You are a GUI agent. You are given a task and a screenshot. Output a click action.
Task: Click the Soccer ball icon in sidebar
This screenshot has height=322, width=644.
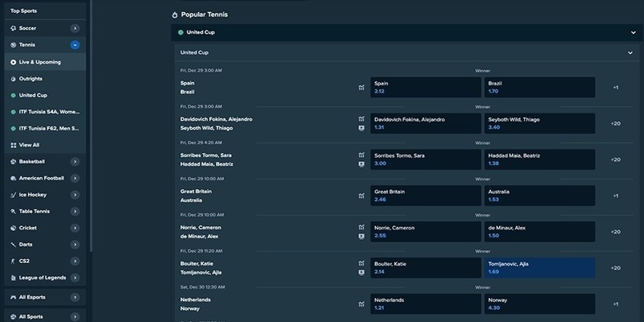coord(13,28)
